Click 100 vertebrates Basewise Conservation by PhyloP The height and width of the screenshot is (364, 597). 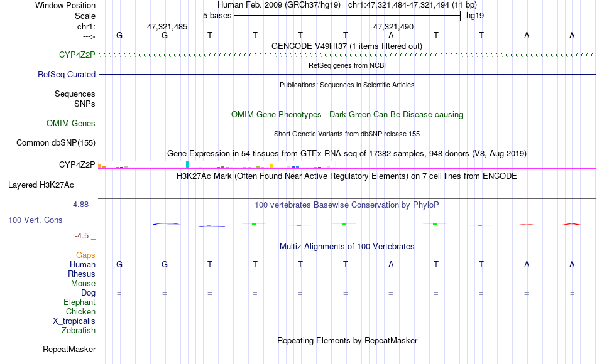click(x=347, y=205)
